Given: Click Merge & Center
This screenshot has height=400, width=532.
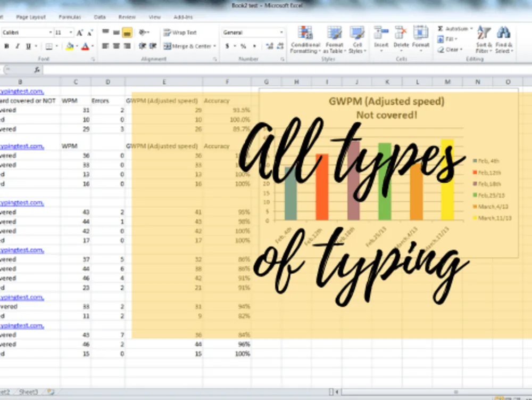Looking at the screenshot, I should point(187,46).
